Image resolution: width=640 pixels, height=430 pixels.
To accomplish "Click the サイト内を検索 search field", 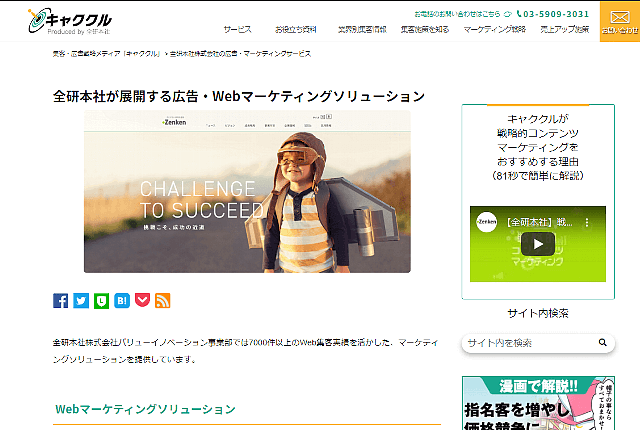I will pyautogui.click(x=528, y=343).
